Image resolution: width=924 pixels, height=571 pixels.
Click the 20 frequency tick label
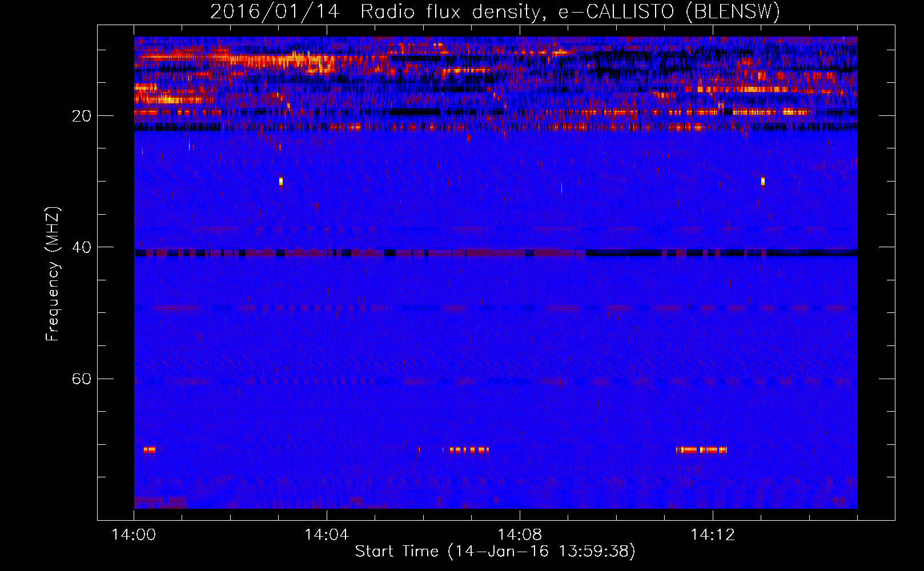(x=81, y=116)
